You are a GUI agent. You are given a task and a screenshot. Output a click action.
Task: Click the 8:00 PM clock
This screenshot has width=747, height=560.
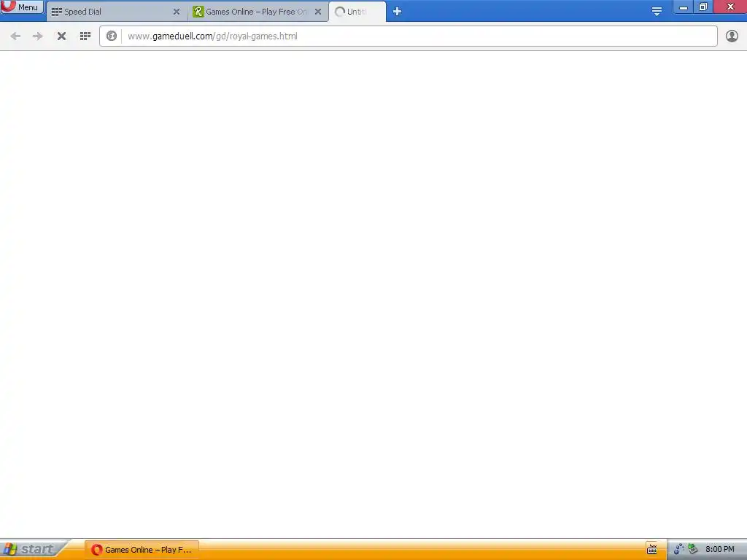pyautogui.click(x=720, y=549)
